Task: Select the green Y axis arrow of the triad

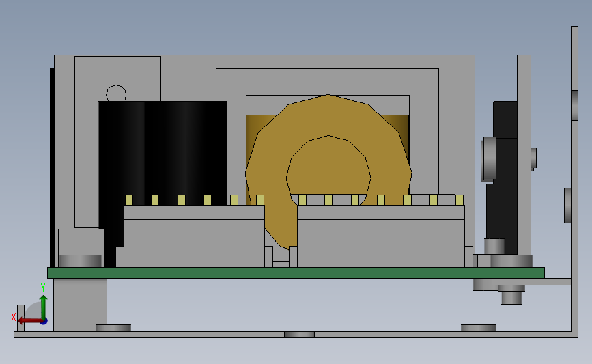Action: click(44, 307)
